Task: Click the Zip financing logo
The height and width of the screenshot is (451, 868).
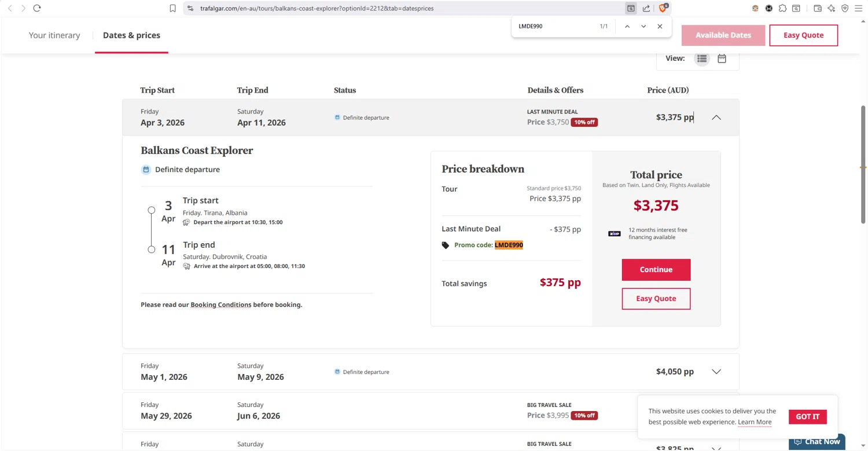Action: (x=615, y=234)
